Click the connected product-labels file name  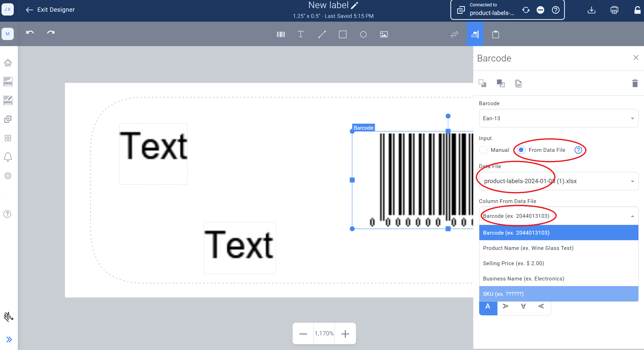click(492, 13)
